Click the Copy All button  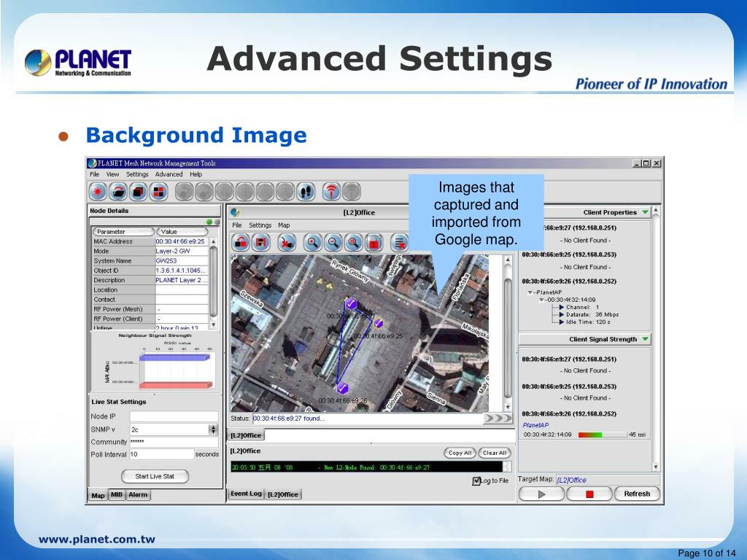point(460,453)
